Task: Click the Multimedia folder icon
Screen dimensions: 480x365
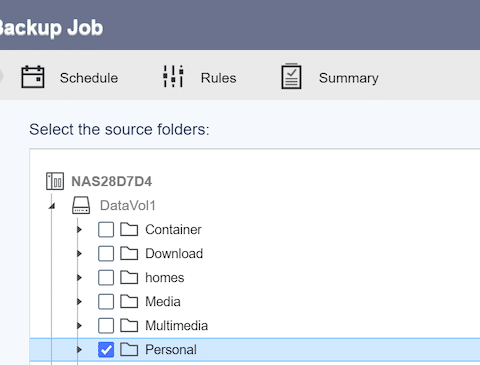Action: [x=129, y=326]
